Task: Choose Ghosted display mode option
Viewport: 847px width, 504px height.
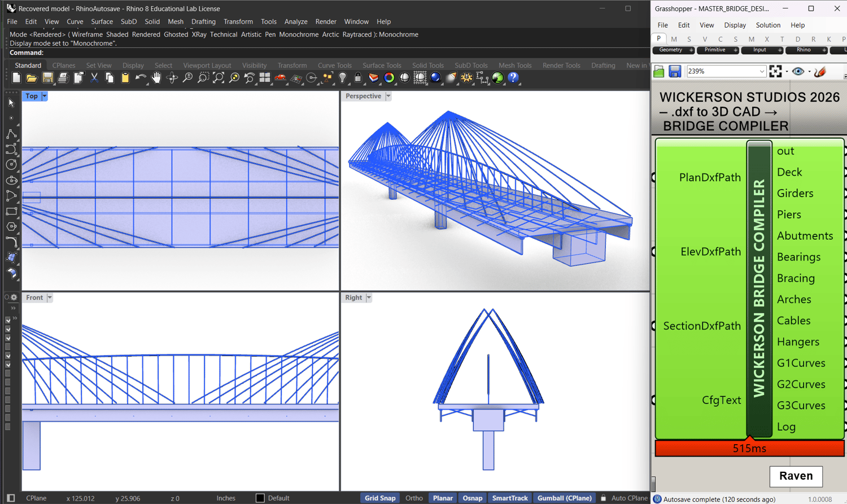Action: tap(176, 34)
